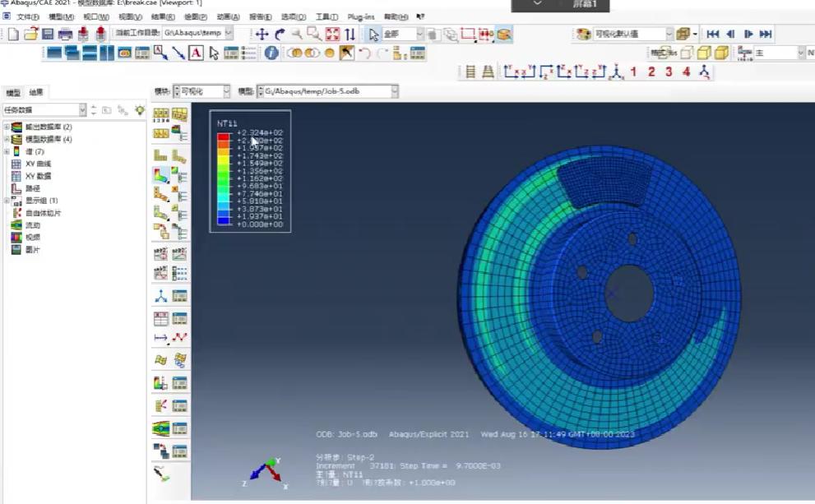Create a new model database
Screen dimensions: 815x504
pos(13,35)
